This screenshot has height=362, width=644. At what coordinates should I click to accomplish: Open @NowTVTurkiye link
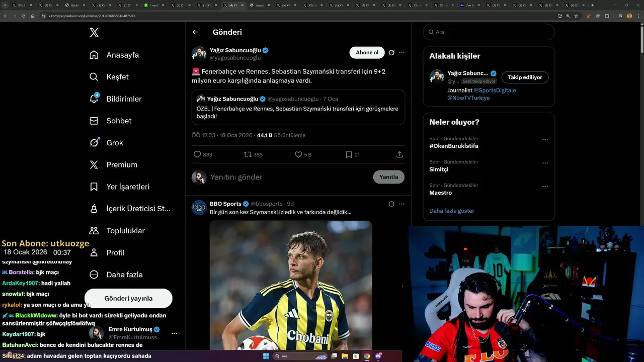point(468,98)
